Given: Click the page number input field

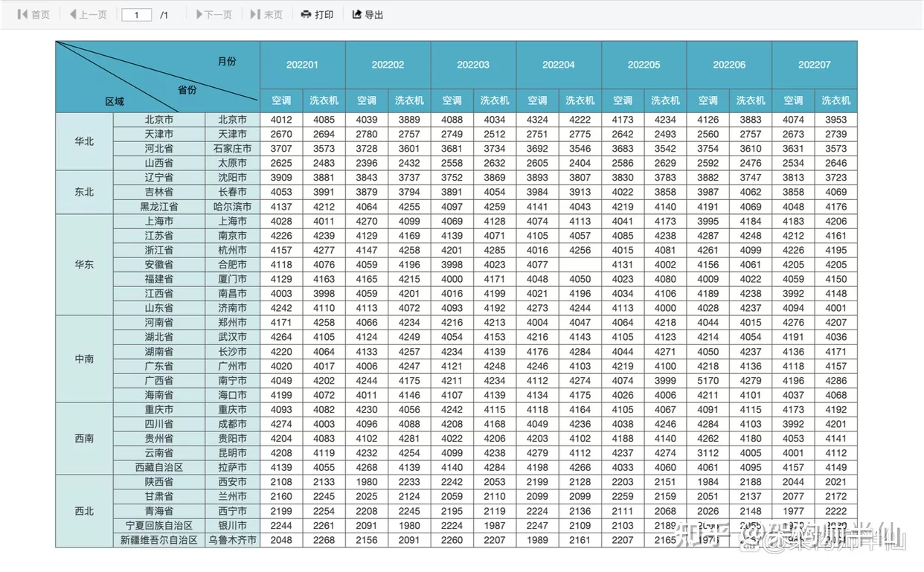Looking at the screenshot, I should click(137, 15).
